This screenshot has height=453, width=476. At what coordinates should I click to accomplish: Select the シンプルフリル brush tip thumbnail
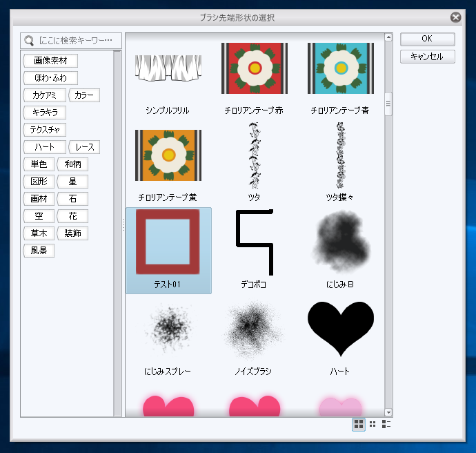[x=168, y=68]
